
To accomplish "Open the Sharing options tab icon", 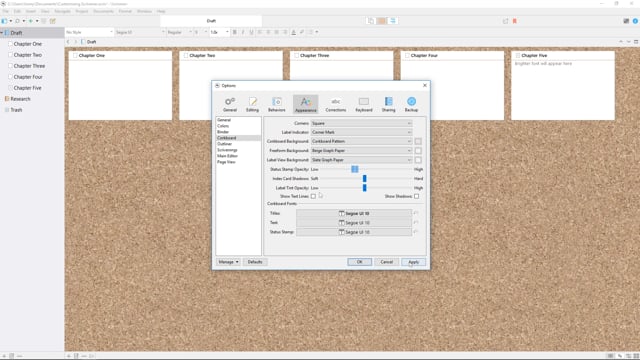I will point(389,104).
